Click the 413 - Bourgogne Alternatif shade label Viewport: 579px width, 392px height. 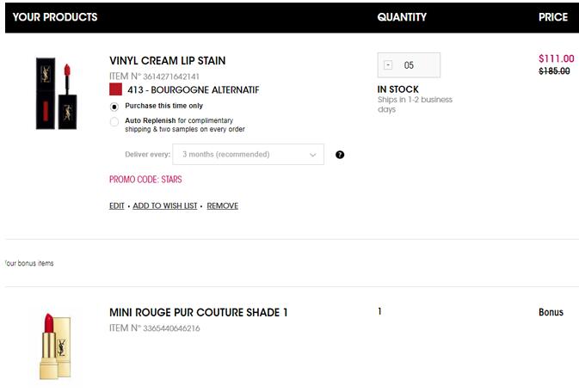coord(194,89)
